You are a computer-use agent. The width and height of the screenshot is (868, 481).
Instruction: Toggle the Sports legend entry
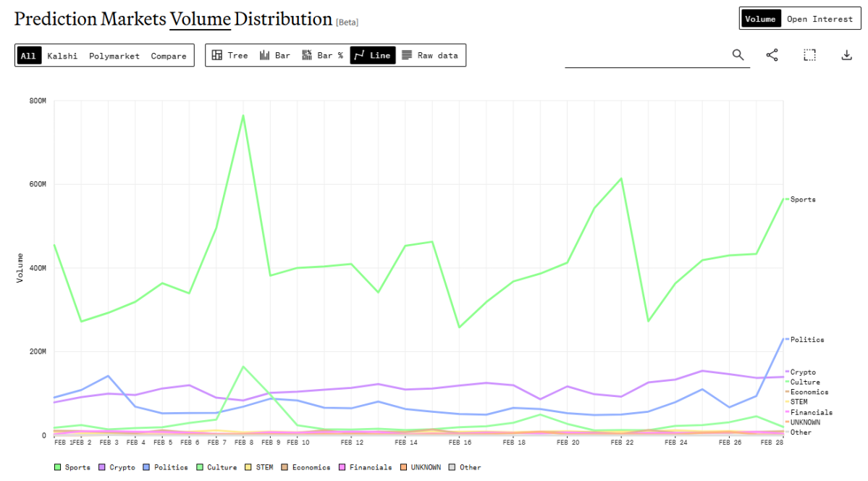click(73, 467)
